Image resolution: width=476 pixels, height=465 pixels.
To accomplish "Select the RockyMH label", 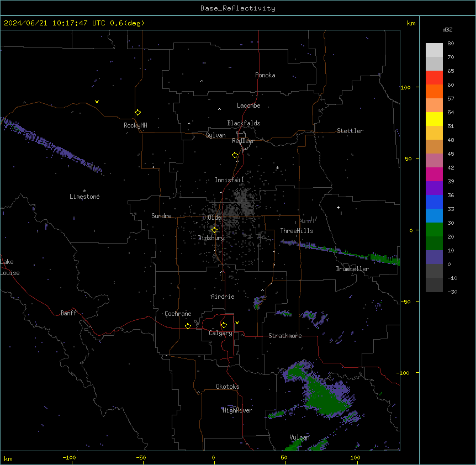I will point(135,125).
